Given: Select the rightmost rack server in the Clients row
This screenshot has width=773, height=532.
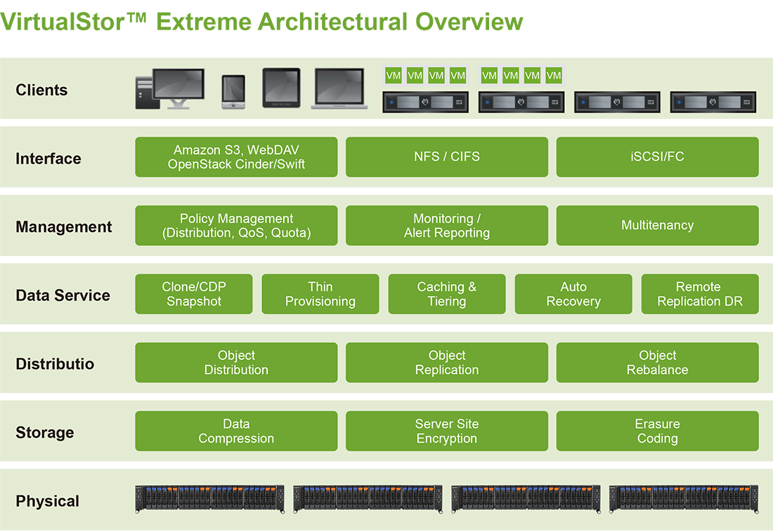Looking at the screenshot, I should pos(713,102).
